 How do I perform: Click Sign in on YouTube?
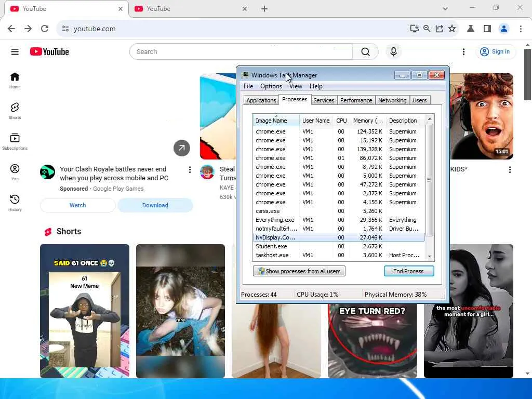point(495,52)
